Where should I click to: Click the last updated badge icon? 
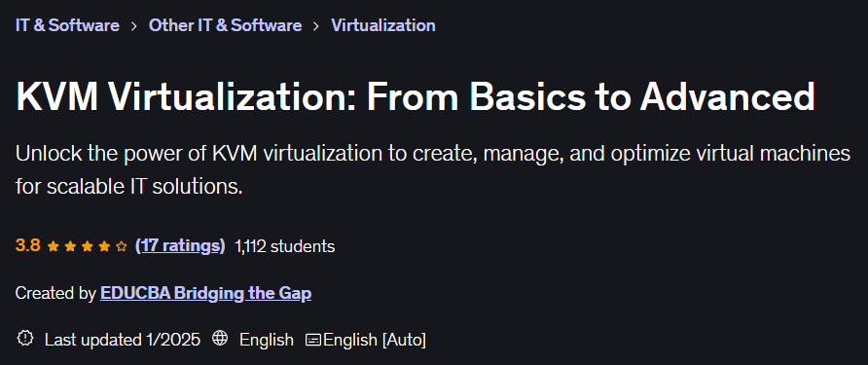25,339
